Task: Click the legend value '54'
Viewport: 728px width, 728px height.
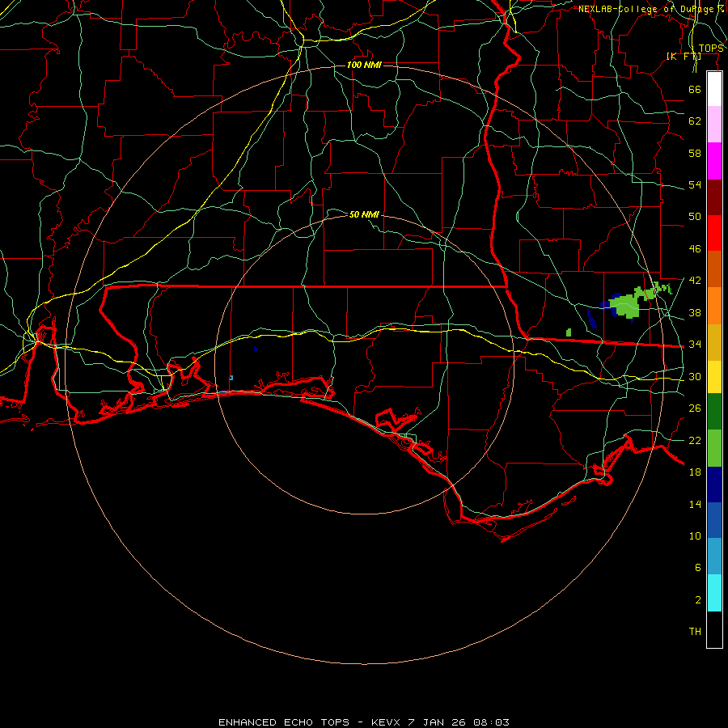Action: [x=695, y=184]
